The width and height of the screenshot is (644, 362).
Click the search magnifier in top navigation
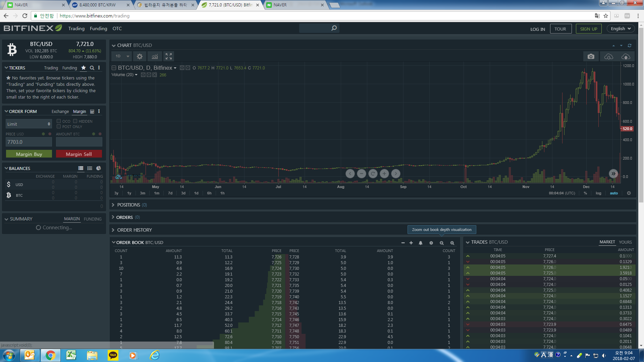(334, 28)
